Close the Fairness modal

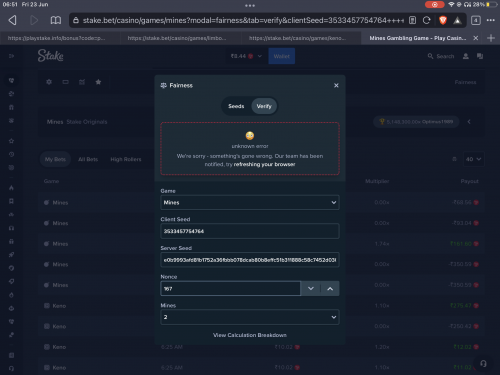336,85
